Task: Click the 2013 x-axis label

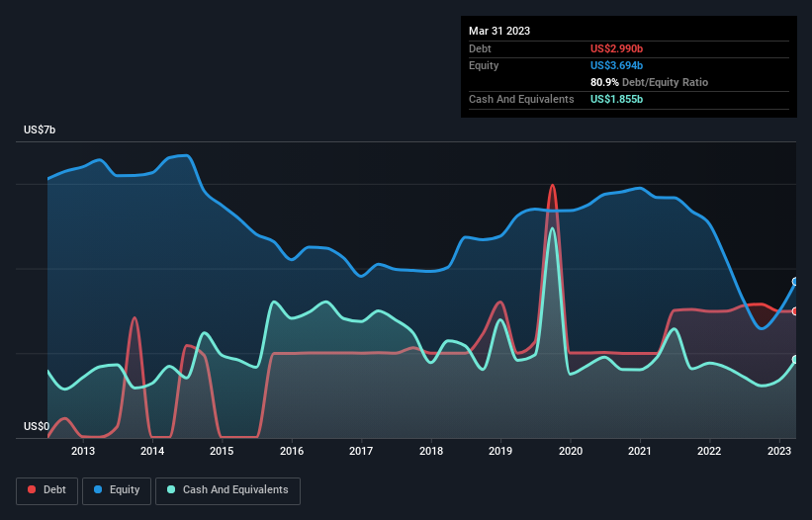Action: coord(83,451)
